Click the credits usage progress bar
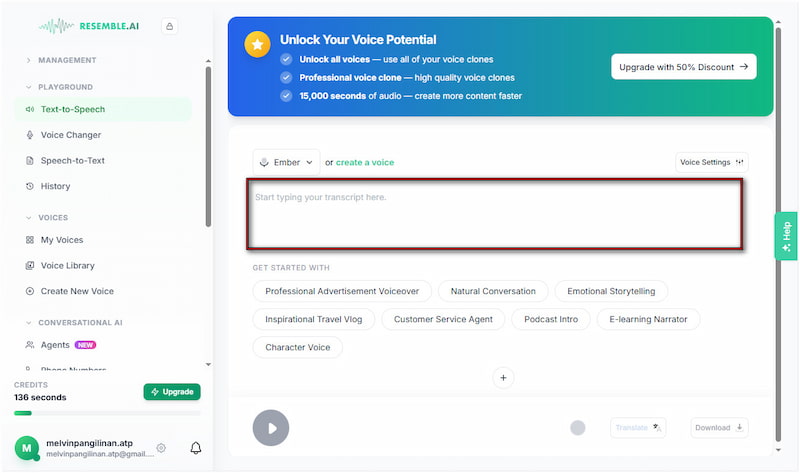 tap(107, 413)
